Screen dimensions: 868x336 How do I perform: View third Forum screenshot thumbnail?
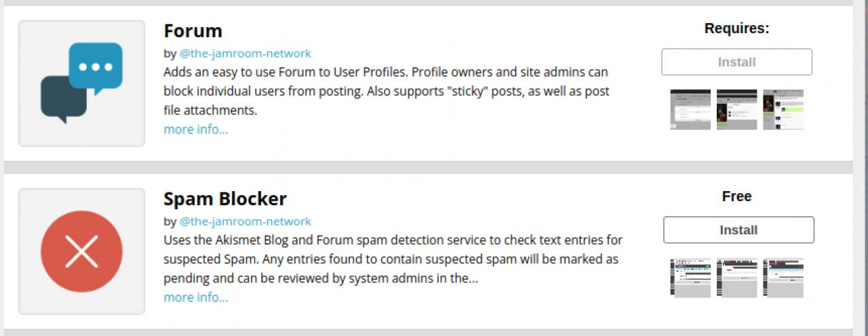(783, 110)
